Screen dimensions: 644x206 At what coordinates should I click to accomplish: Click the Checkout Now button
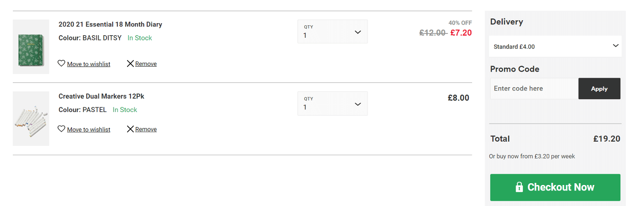tap(555, 187)
